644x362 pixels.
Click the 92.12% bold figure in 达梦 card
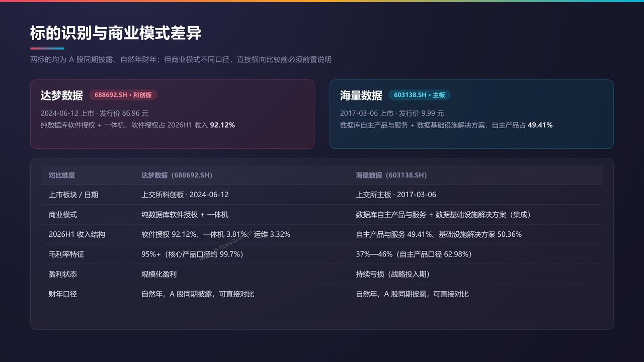(222, 125)
